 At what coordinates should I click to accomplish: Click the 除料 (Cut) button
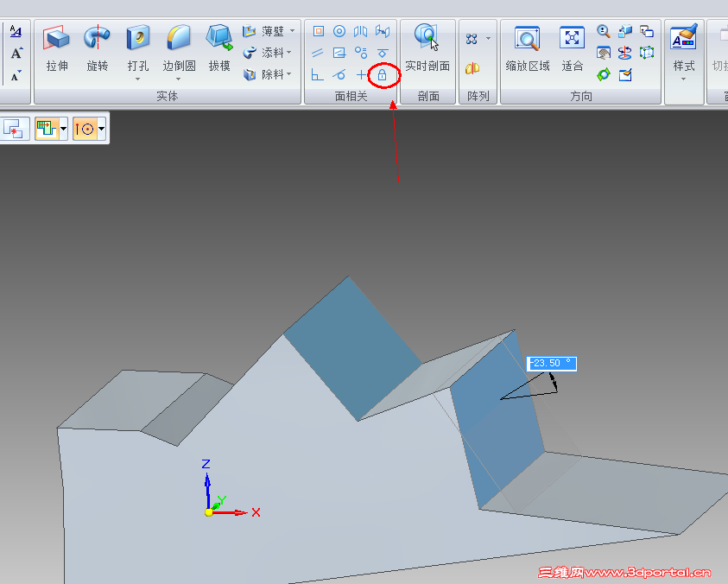[263, 74]
